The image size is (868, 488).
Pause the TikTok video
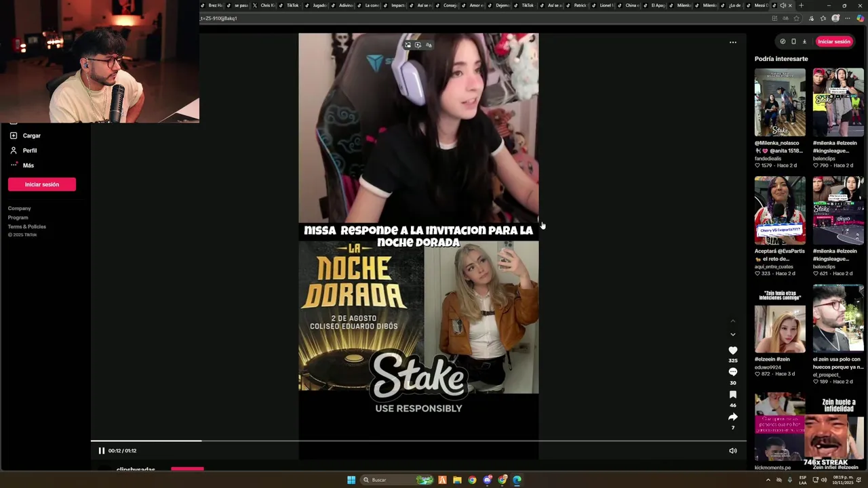pos(101,451)
